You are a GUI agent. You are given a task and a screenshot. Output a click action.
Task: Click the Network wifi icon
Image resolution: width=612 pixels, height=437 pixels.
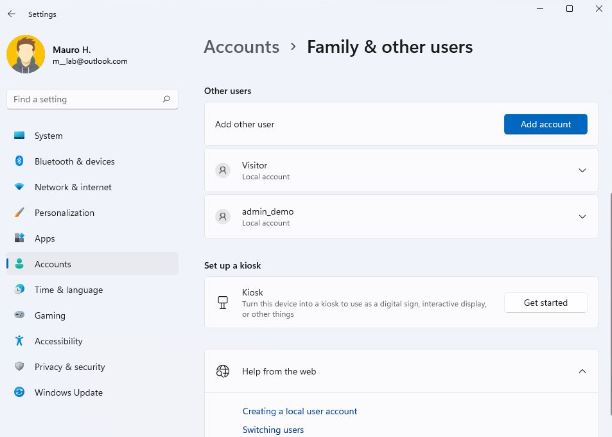click(x=19, y=187)
